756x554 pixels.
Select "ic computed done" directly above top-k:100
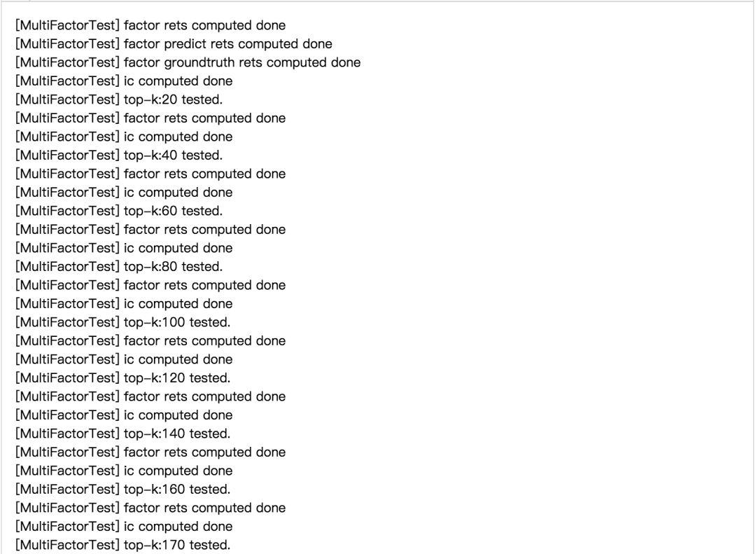pos(124,303)
